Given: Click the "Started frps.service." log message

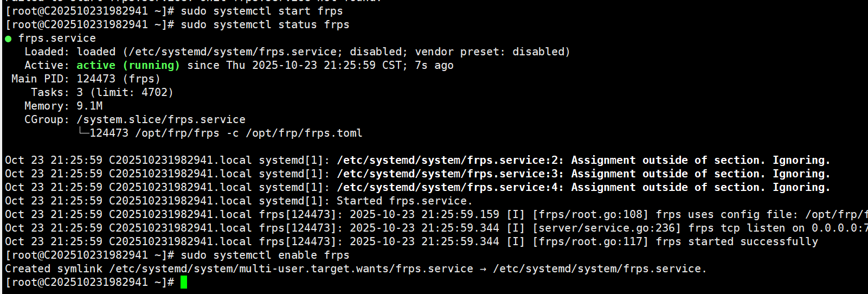Looking at the screenshot, I should pyautogui.click(x=404, y=201).
